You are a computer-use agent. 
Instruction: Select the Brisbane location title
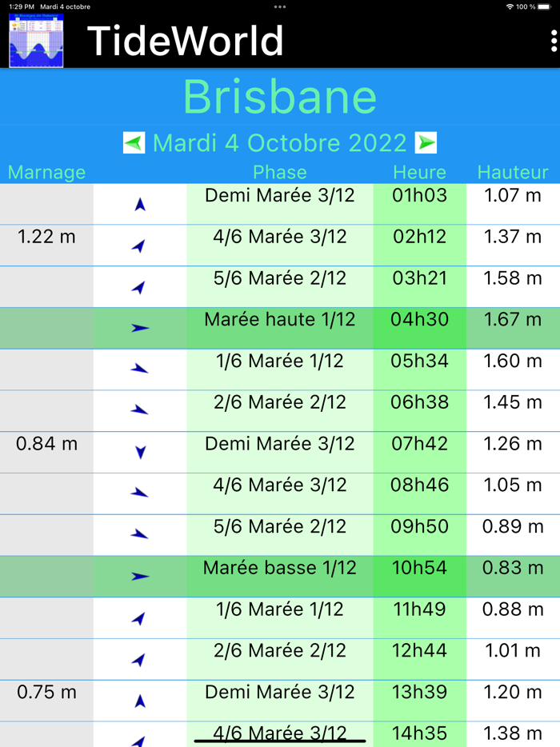coord(280,97)
